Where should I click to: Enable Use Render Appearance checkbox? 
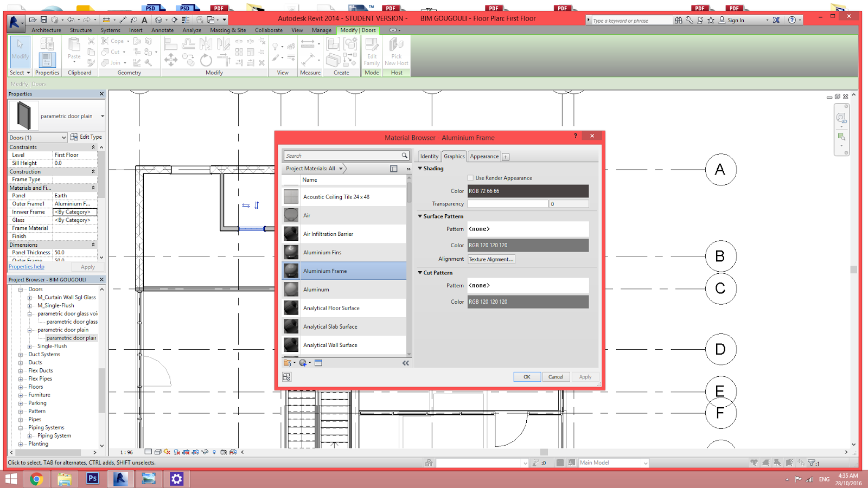pyautogui.click(x=470, y=178)
